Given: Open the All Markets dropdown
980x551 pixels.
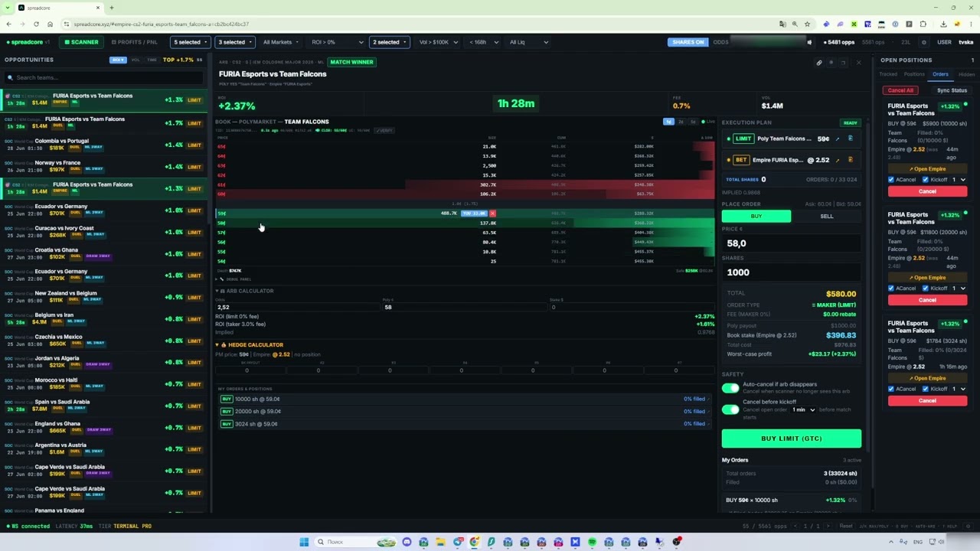Looking at the screenshot, I should pos(281,42).
